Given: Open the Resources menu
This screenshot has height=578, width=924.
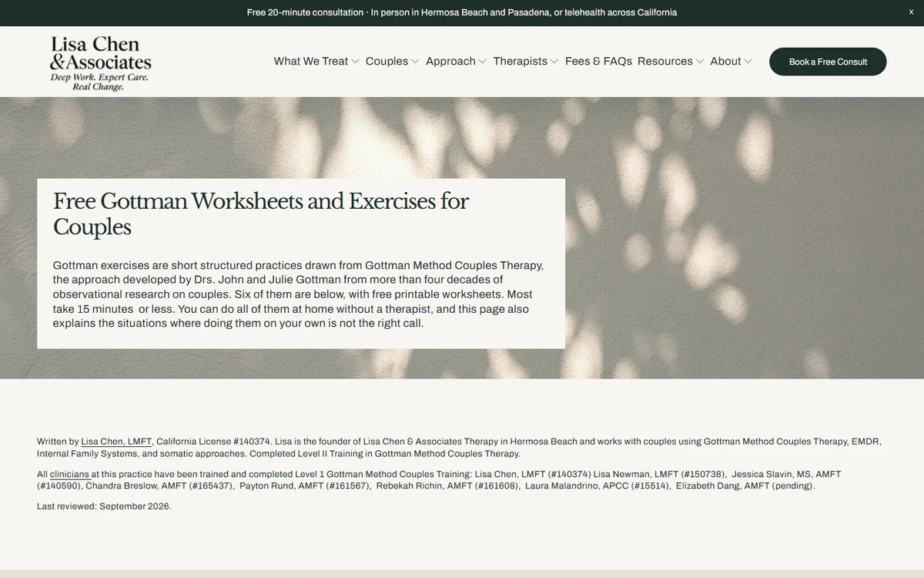Looking at the screenshot, I should click(x=665, y=62).
